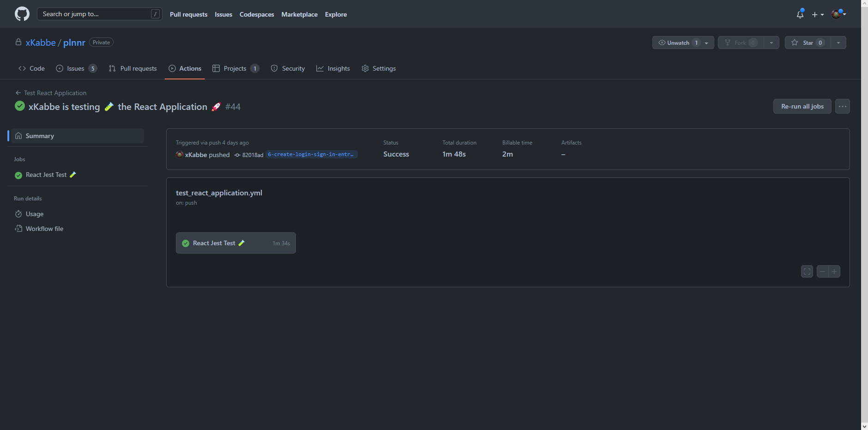
Task: Open the 6-create-login-sign-in branch label
Action: (312, 154)
